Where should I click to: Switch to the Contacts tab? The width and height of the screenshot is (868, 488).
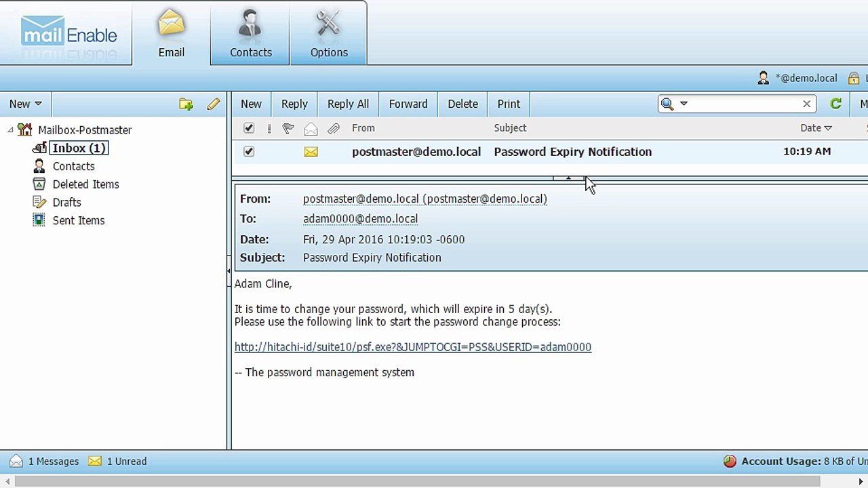click(250, 33)
